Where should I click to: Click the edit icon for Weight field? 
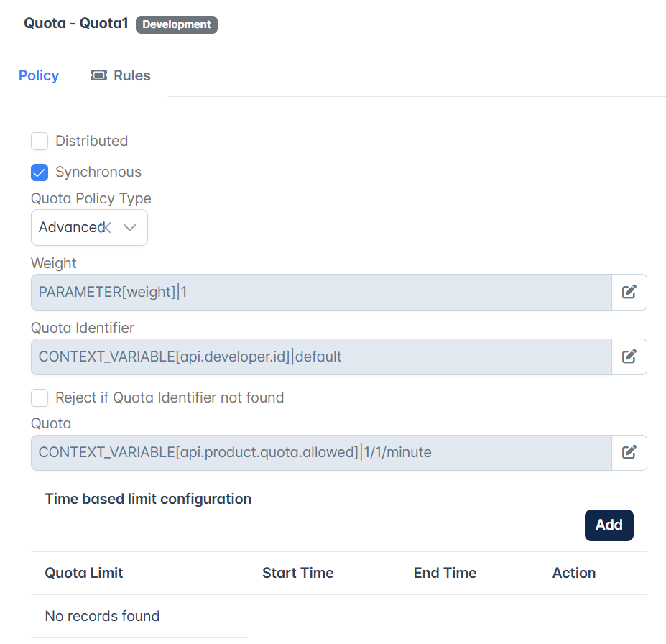pos(629,292)
